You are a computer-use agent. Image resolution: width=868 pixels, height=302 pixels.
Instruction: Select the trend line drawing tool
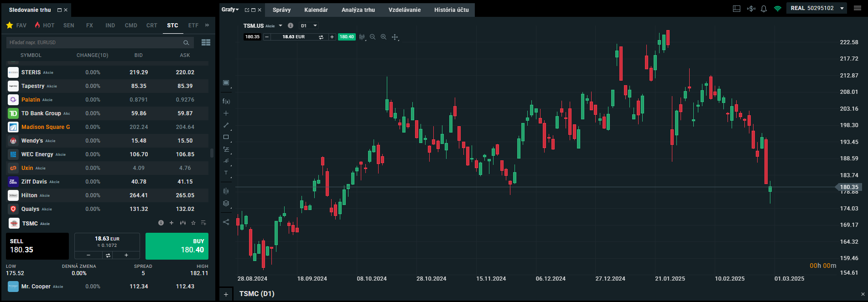tap(226, 125)
